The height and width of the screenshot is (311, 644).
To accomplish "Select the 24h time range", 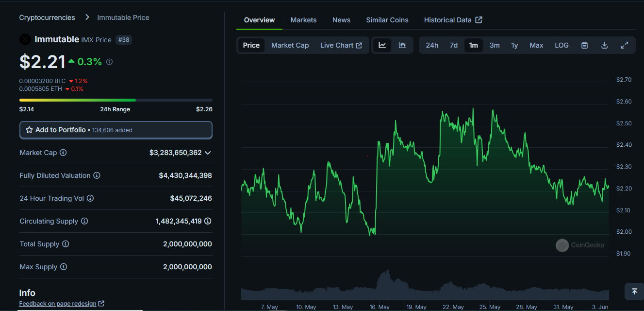I will click(432, 45).
